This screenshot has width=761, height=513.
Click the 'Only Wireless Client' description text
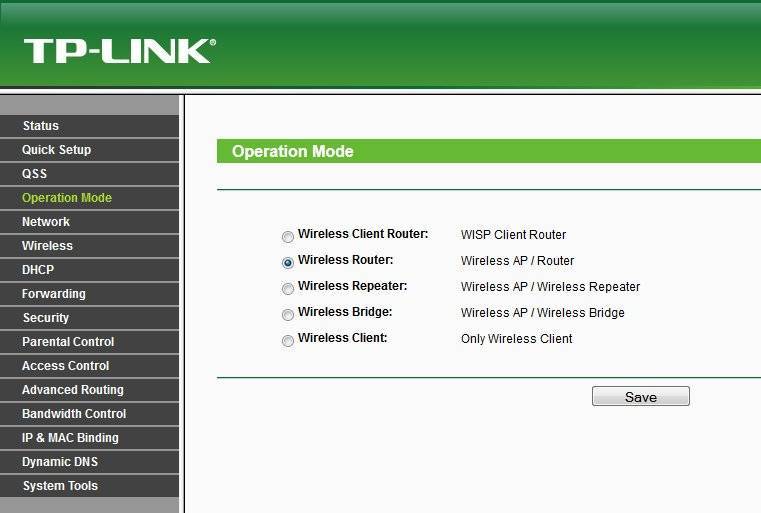click(516, 339)
